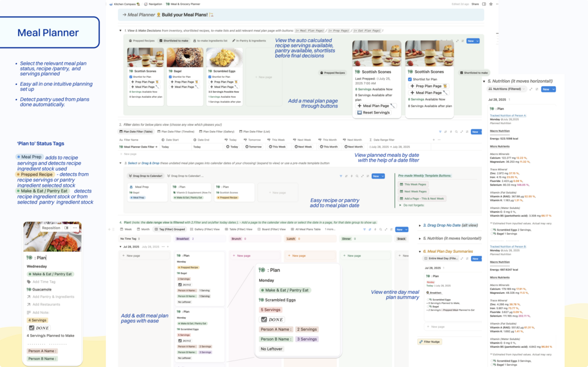Collapse the Jul 28, 2025 date group
588x367 pixels.
tap(121, 247)
